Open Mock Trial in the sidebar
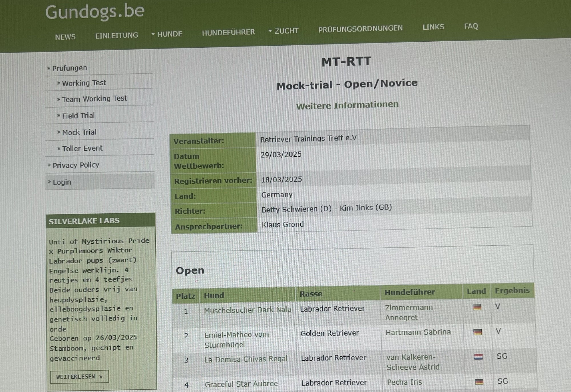 [x=79, y=132]
